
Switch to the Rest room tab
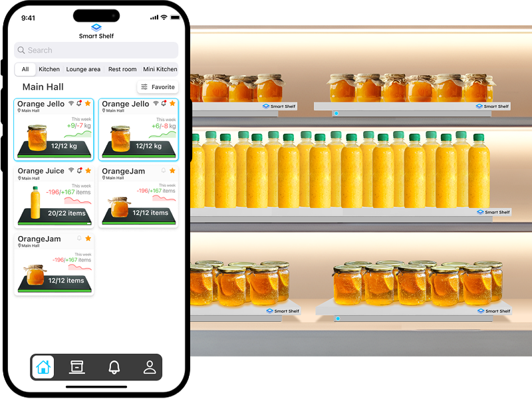[x=122, y=69]
